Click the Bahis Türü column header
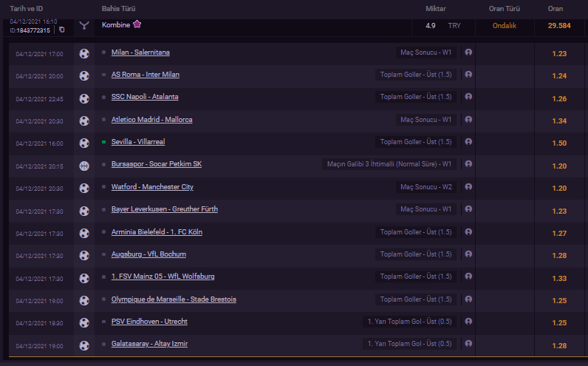The image size is (588, 366). tap(118, 8)
